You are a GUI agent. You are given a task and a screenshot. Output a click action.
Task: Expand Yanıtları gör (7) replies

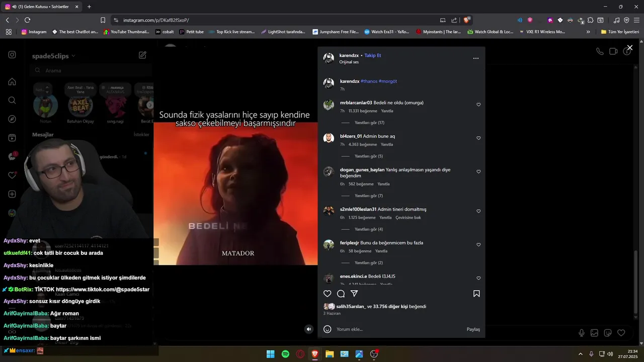(369, 196)
